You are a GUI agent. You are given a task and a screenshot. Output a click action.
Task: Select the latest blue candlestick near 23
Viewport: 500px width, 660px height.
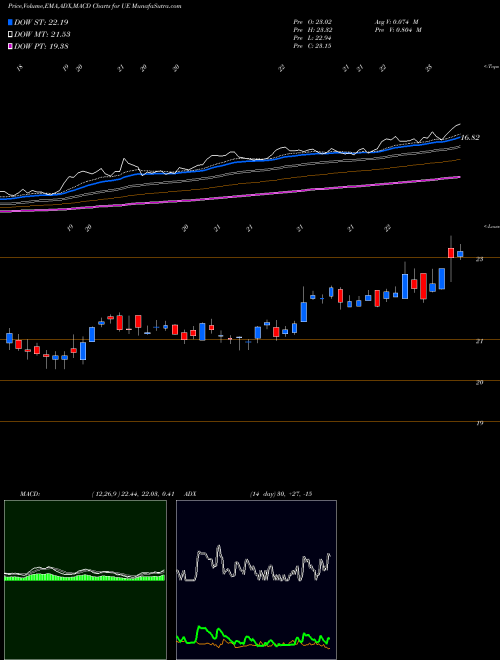(x=460, y=253)
